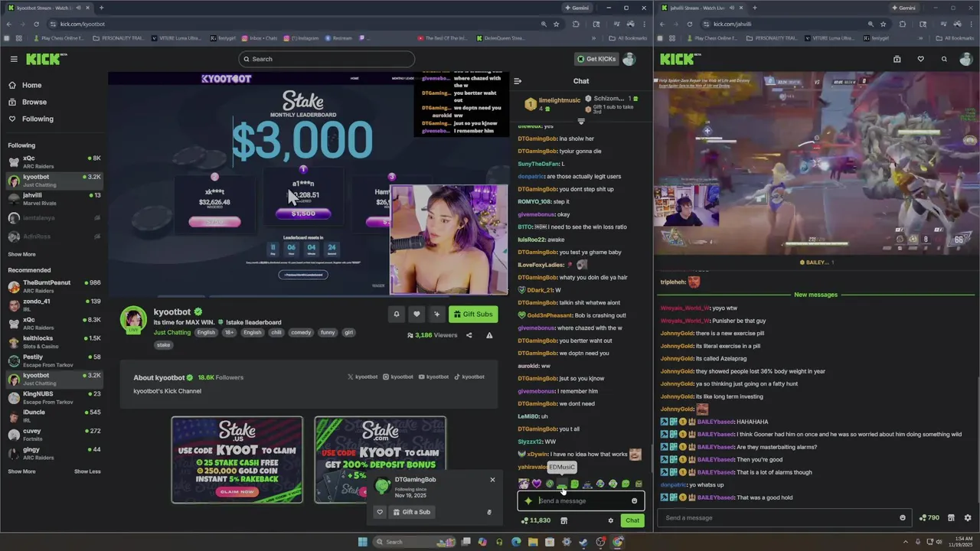Open Pestily recommended channel
The image size is (980, 551).
54,360
